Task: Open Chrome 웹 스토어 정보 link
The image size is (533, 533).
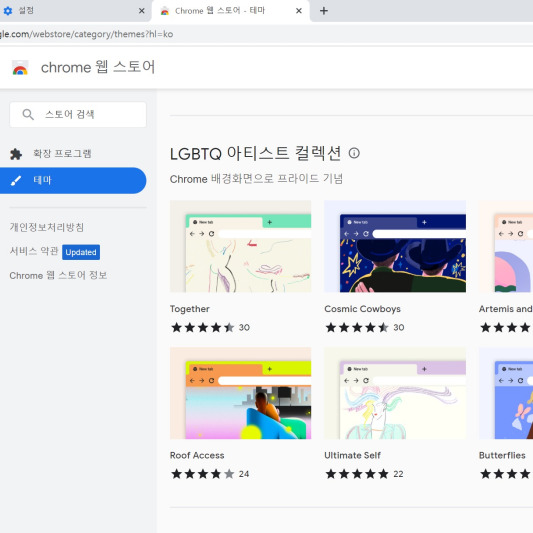Action: point(58,275)
